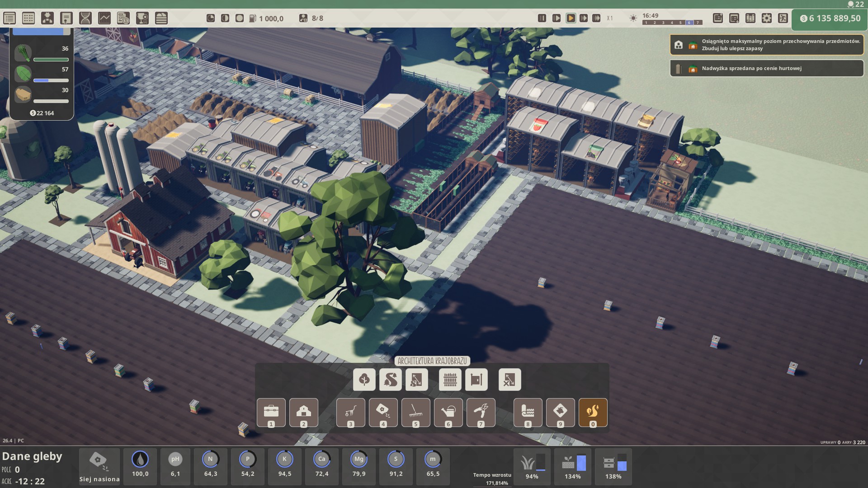Image resolution: width=868 pixels, height=488 pixels.
Task: Open the workers management panel
Action: coord(47,18)
